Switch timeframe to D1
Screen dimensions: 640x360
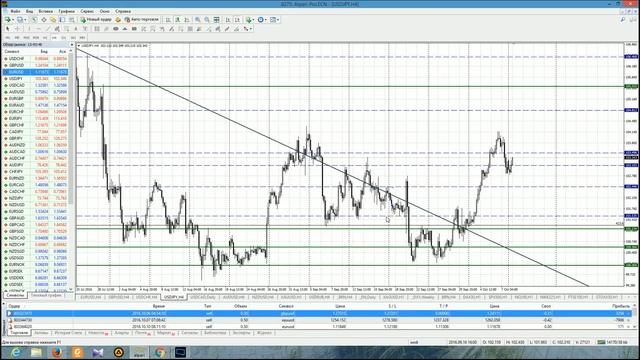[63, 38]
